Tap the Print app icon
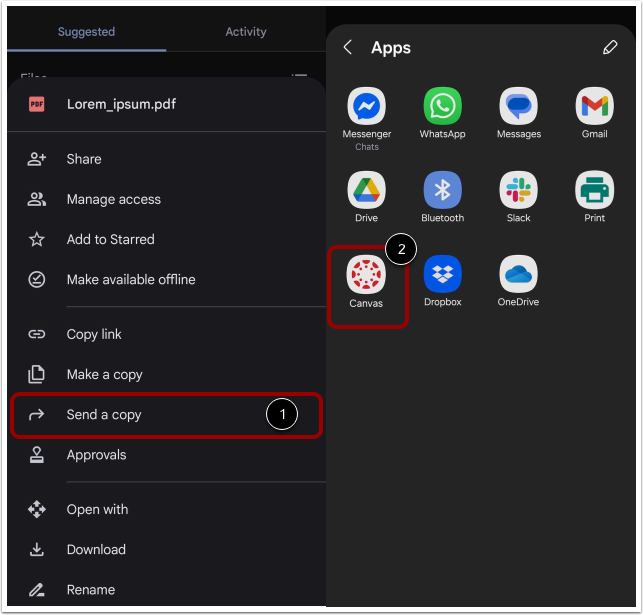The height and width of the screenshot is (615, 643). point(595,190)
